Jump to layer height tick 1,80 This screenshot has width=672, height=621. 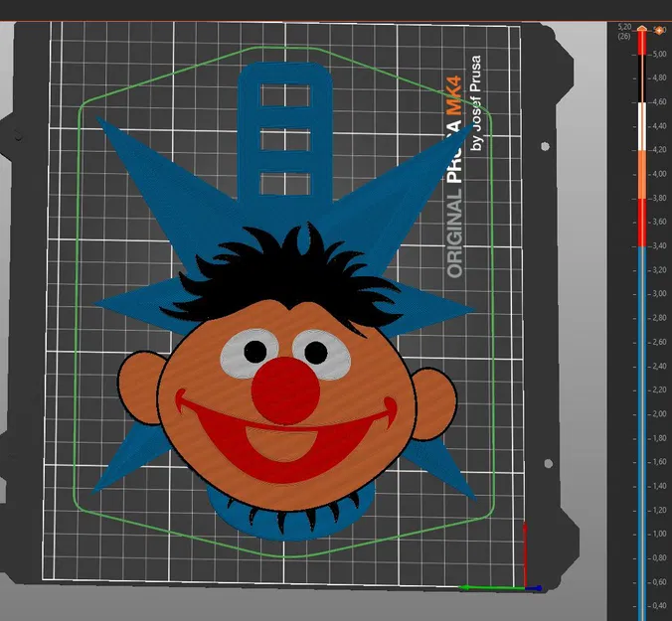pyautogui.click(x=660, y=438)
